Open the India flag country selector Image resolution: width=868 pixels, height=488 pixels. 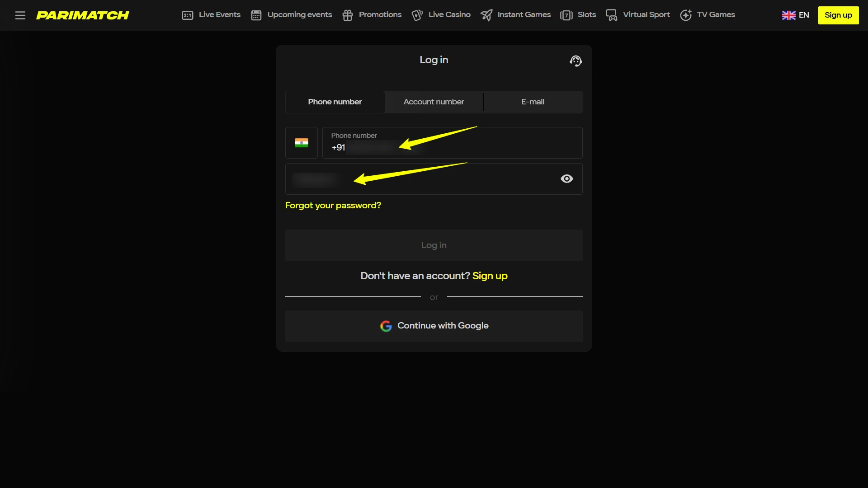coord(302,143)
